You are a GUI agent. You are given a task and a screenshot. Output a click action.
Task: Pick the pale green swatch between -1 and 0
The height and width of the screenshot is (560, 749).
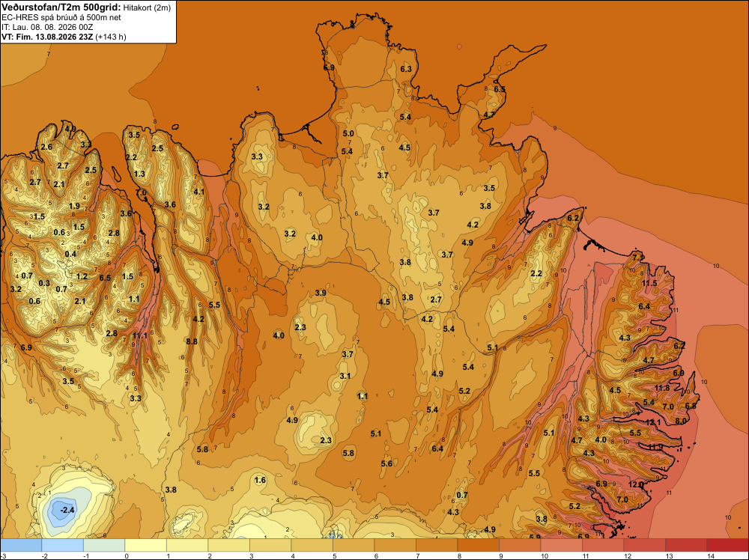[104, 545]
